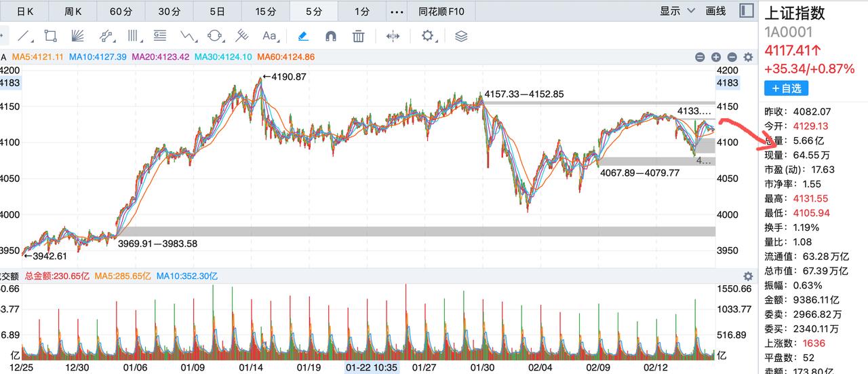The image size is (868, 374).
Task: Zoom in with the plus circle icon
Action: click(x=715, y=58)
